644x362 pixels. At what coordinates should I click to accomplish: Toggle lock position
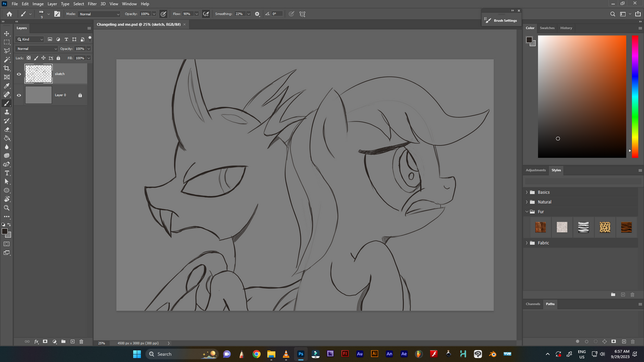(x=43, y=58)
